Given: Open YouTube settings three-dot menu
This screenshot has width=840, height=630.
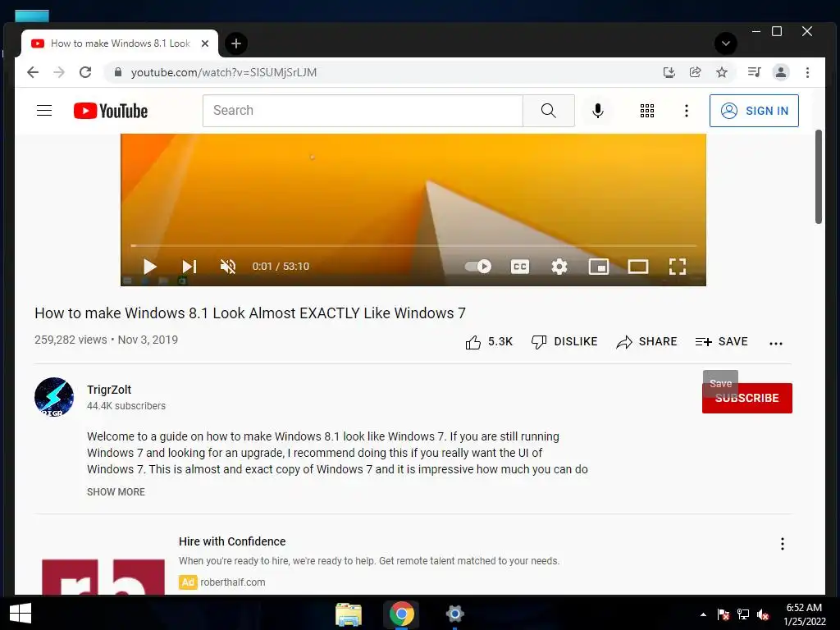Looking at the screenshot, I should [x=687, y=111].
